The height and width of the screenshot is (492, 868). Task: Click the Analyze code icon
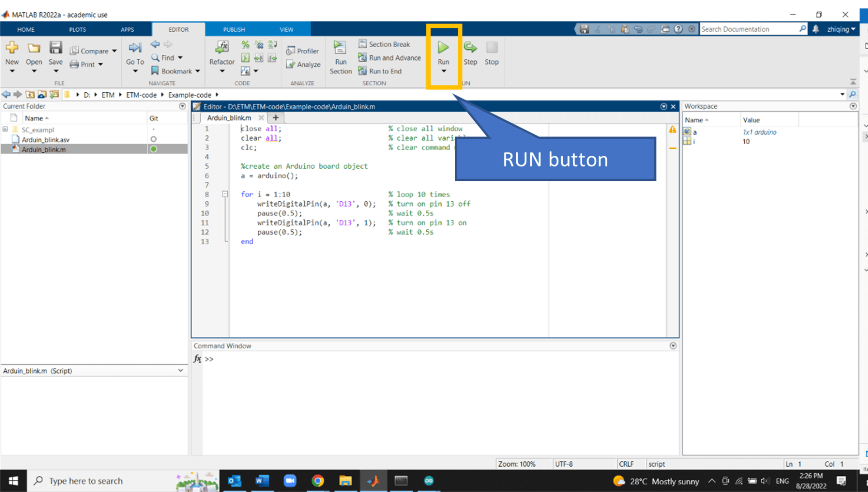click(x=291, y=65)
